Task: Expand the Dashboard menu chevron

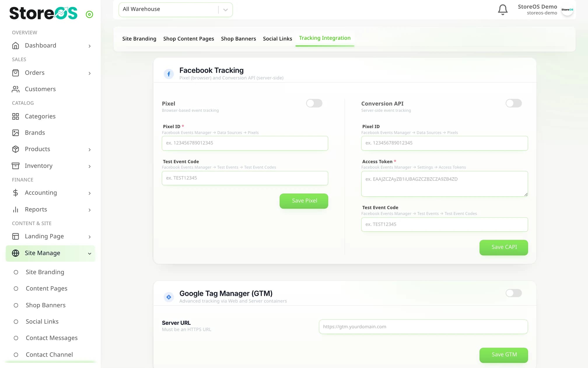Action: [x=90, y=46]
